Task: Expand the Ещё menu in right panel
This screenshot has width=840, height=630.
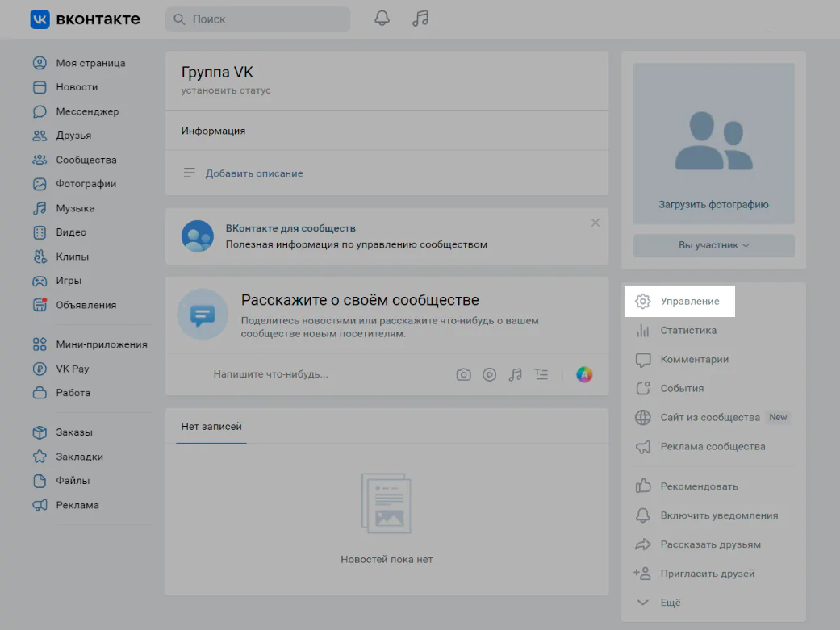Action: tap(670, 603)
